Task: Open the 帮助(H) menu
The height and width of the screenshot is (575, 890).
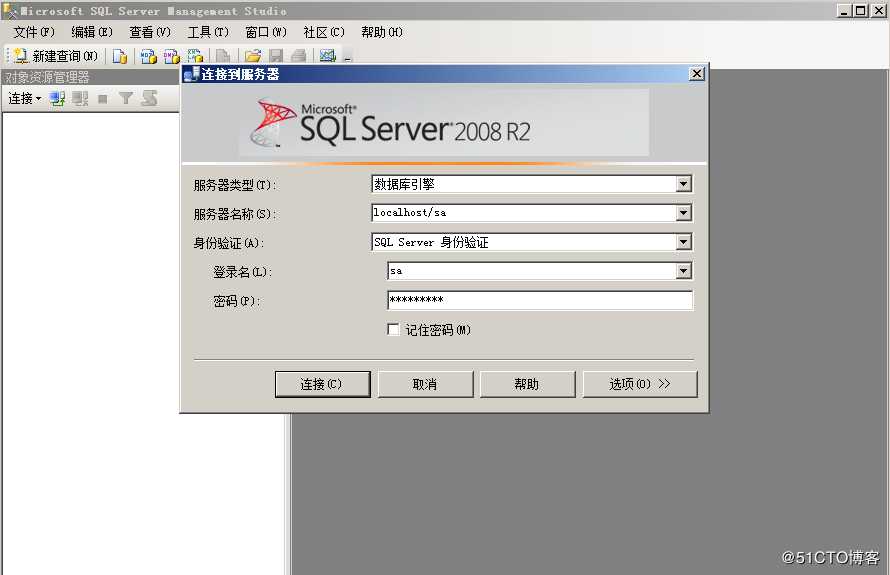Action: 382,32
